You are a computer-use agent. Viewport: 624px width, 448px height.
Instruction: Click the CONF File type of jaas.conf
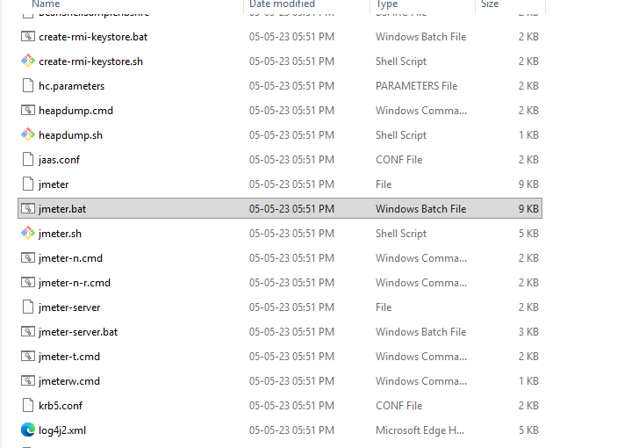(x=399, y=160)
